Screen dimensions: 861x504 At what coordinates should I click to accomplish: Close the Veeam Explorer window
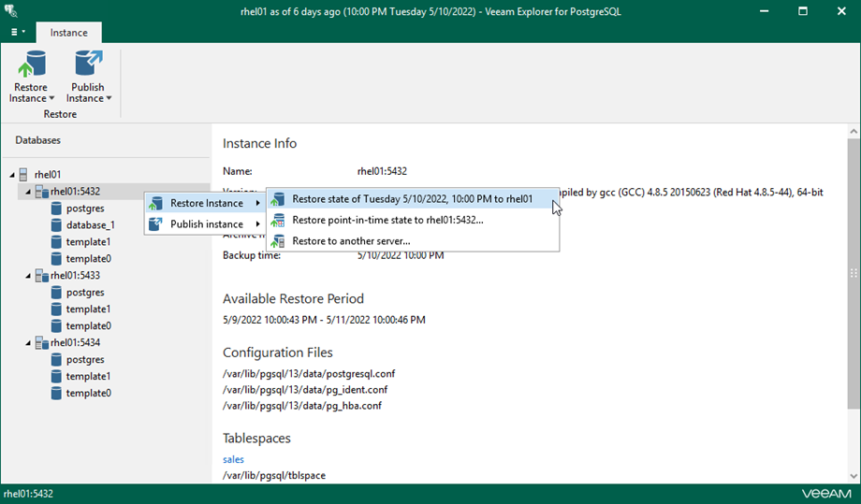[x=841, y=11]
